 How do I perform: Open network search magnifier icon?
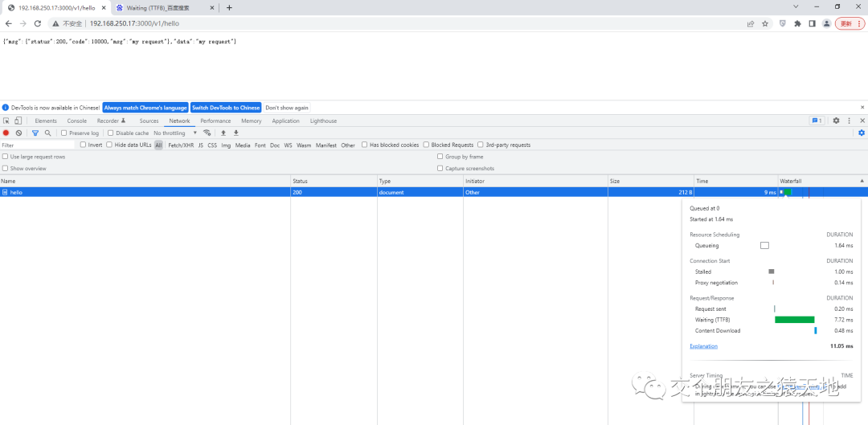point(47,133)
